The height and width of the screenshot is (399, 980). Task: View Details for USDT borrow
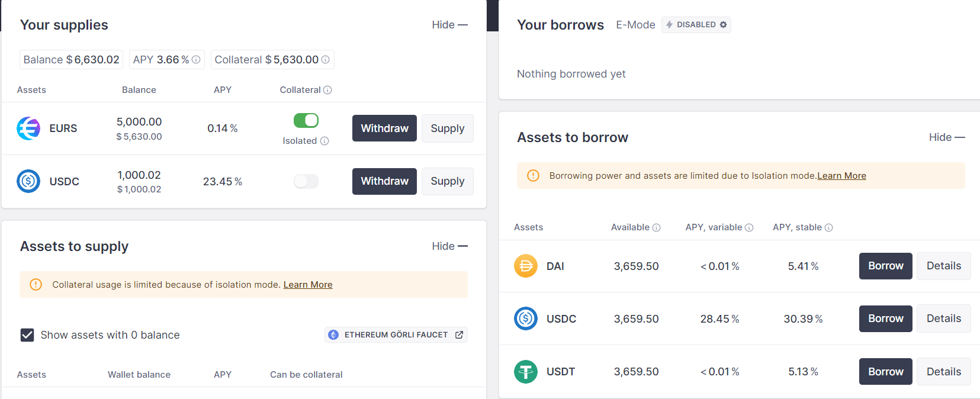[x=943, y=372]
